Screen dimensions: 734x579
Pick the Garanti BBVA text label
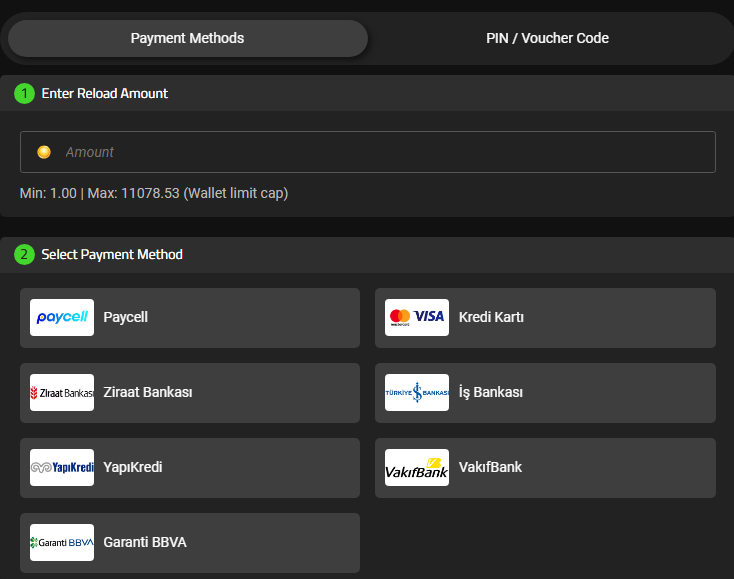click(x=144, y=542)
